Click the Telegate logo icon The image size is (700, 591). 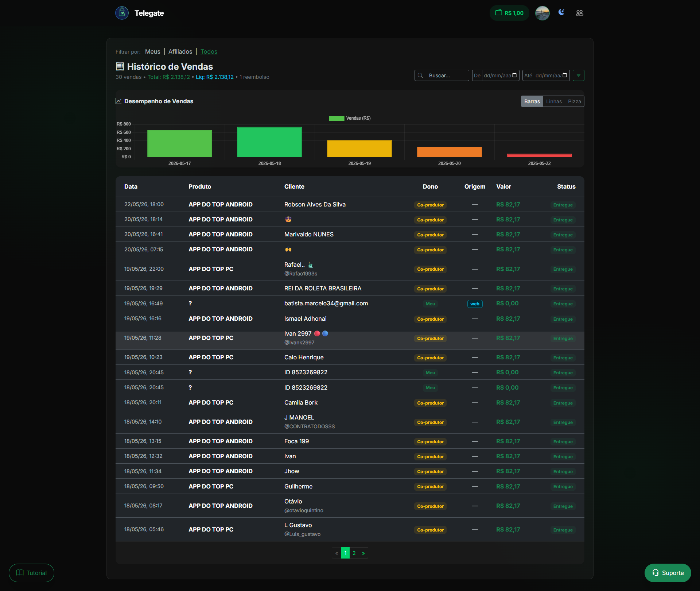[x=122, y=13]
